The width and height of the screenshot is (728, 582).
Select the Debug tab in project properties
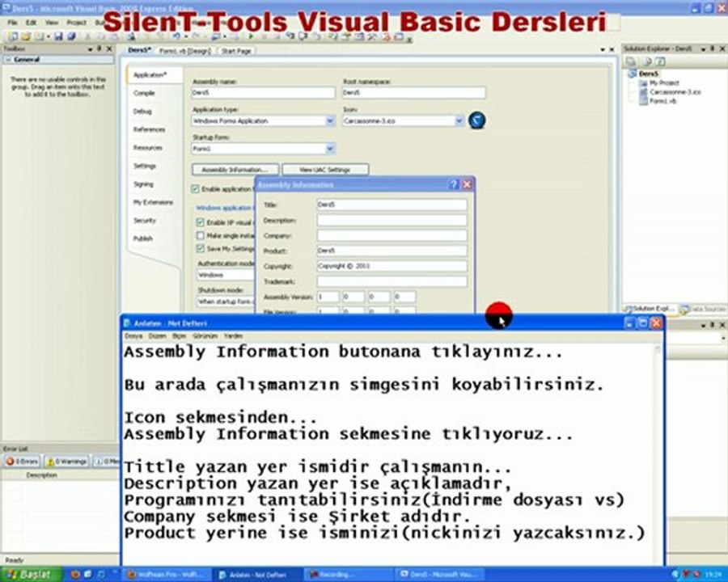142,112
